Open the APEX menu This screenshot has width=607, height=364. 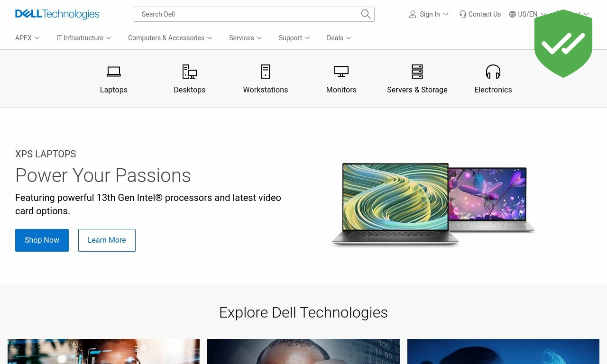point(28,38)
